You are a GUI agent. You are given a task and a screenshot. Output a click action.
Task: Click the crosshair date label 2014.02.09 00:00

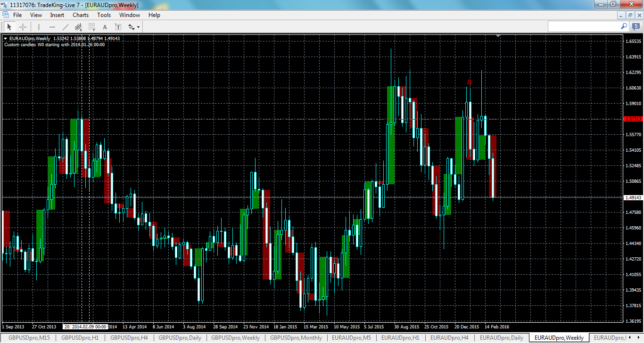(85, 327)
